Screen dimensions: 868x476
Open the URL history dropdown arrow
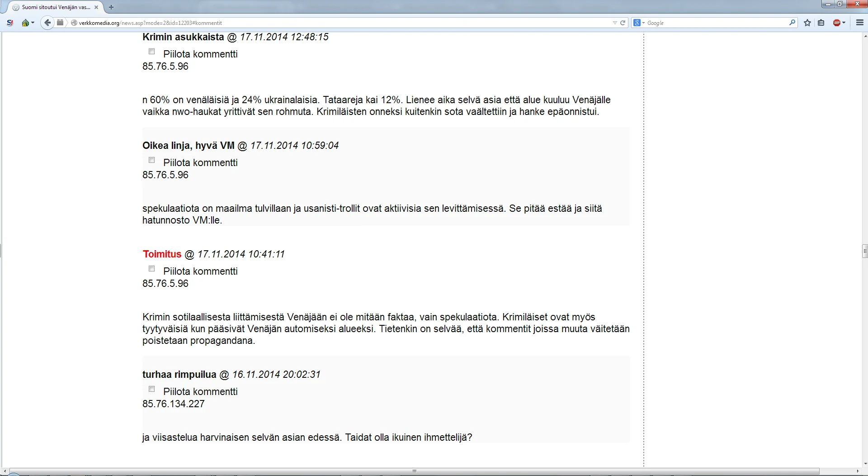coord(615,23)
